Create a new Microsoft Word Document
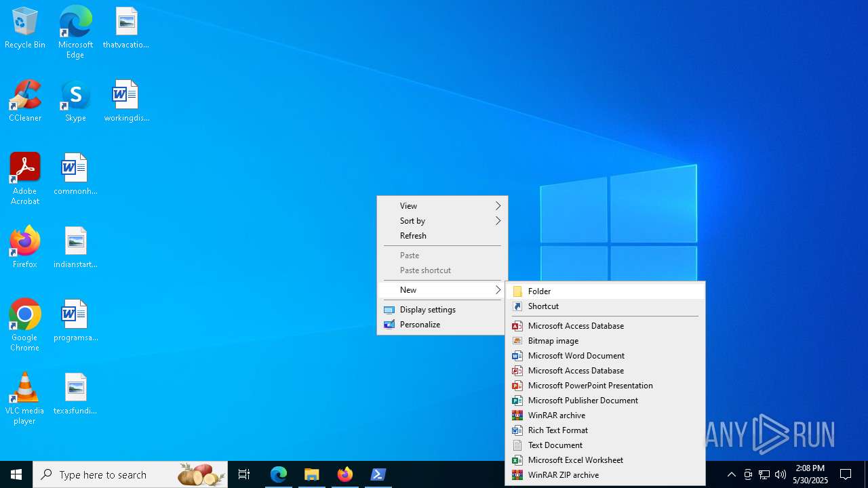868x488 pixels. click(x=605, y=356)
